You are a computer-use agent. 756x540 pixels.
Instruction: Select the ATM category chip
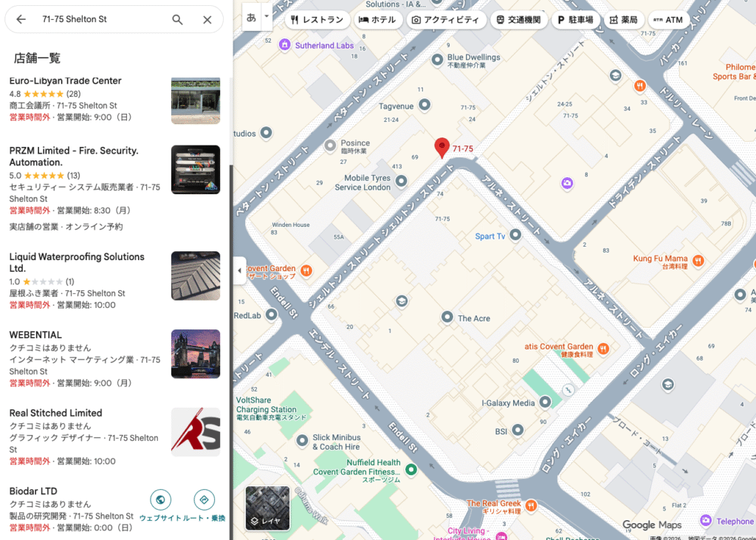click(x=668, y=20)
